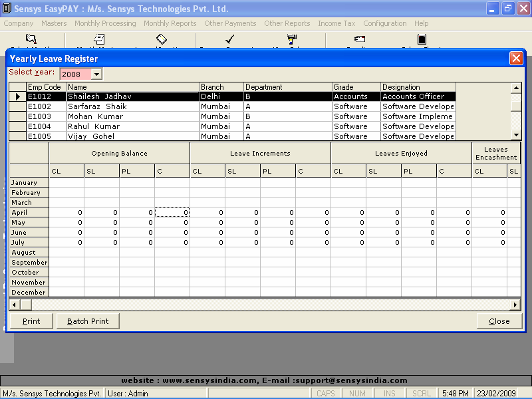
Task: Click the leave grid scroll right arrow
Action: 515,305
